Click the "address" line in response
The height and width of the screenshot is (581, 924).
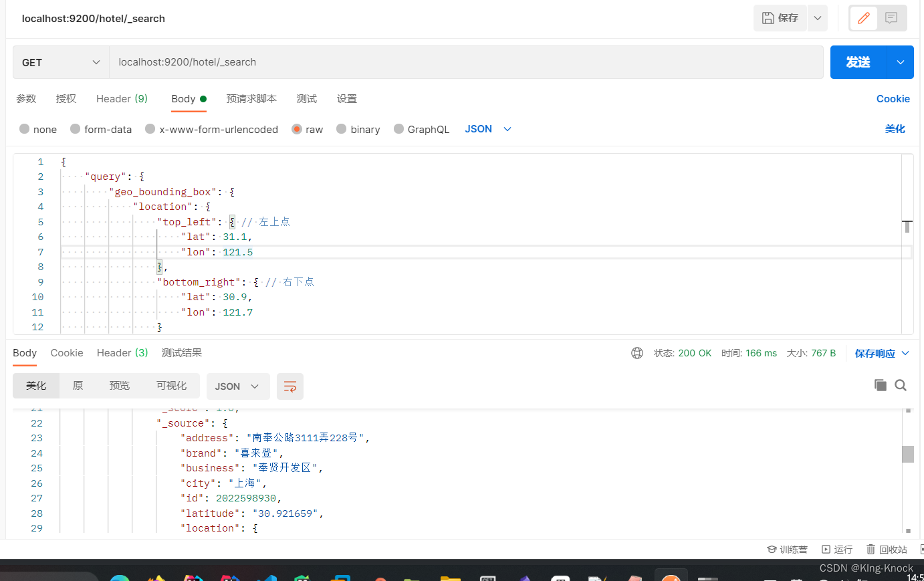click(x=275, y=438)
